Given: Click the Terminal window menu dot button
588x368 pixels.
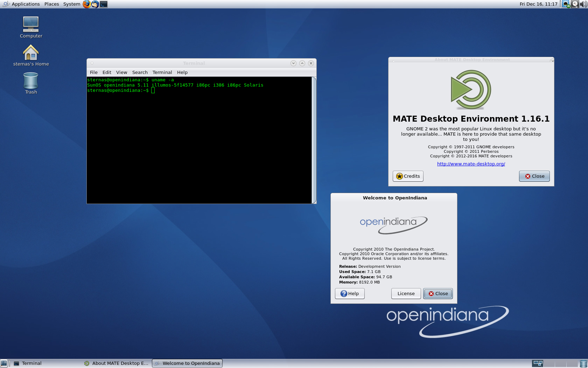Looking at the screenshot, I should (92, 63).
